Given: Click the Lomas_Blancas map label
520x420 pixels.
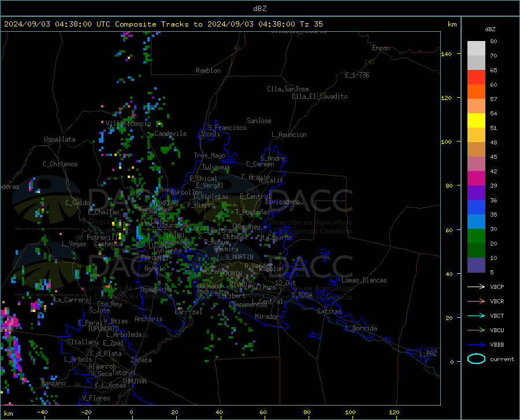Looking at the screenshot, I should 364,280.
